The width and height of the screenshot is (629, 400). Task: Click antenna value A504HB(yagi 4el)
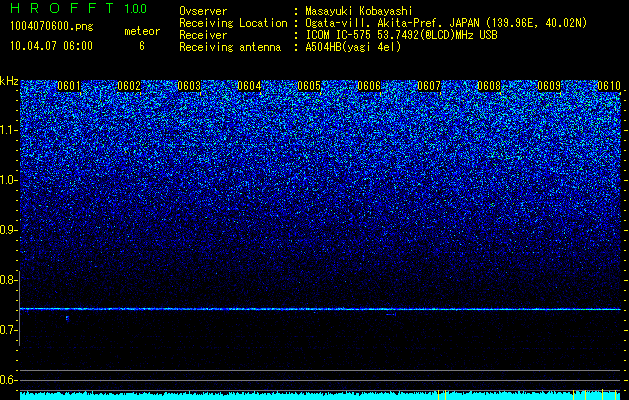353,47
